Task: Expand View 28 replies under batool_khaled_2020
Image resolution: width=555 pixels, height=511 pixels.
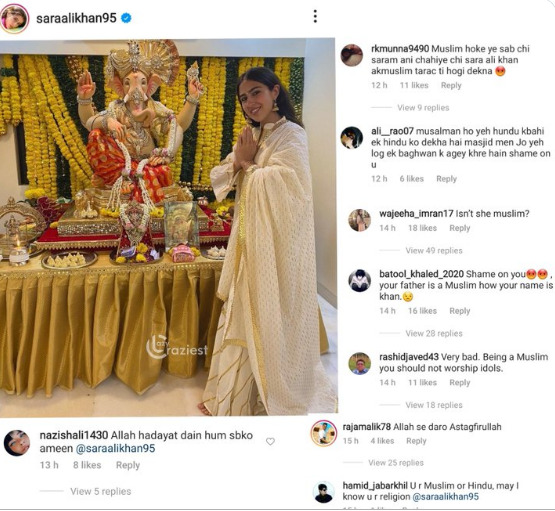Action: coord(434,333)
